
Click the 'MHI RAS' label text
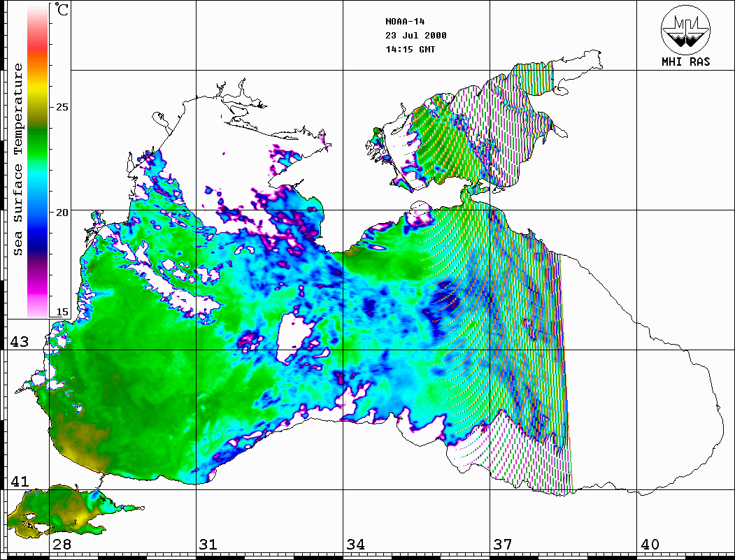686,62
